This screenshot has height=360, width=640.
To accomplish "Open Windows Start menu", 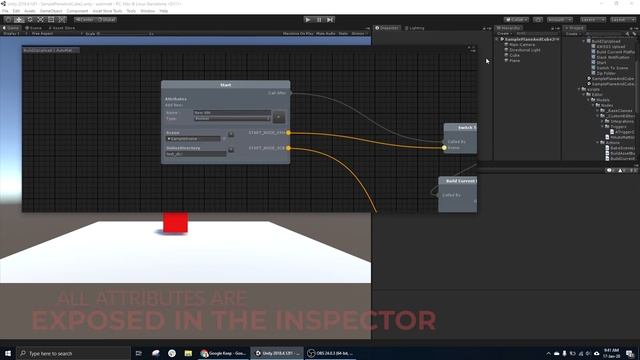I will [x=8, y=353].
